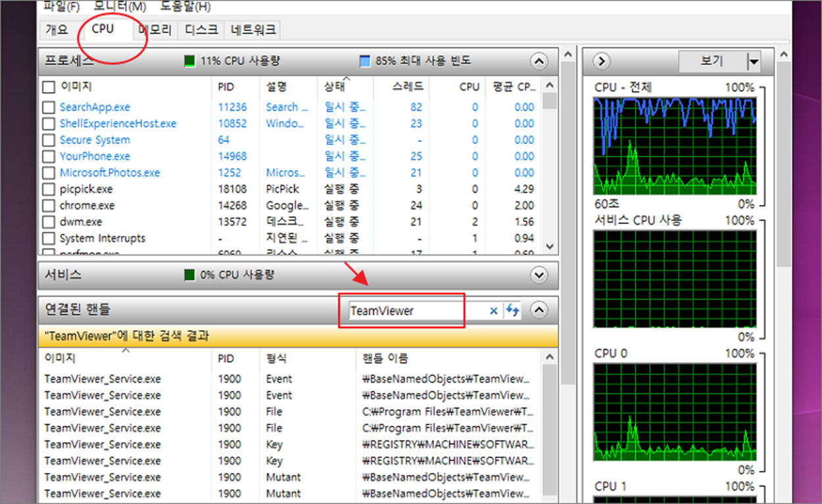Screen dimensions: 822x504
Task: Check the Secure System checkbox
Action: pyautogui.click(x=49, y=140)
